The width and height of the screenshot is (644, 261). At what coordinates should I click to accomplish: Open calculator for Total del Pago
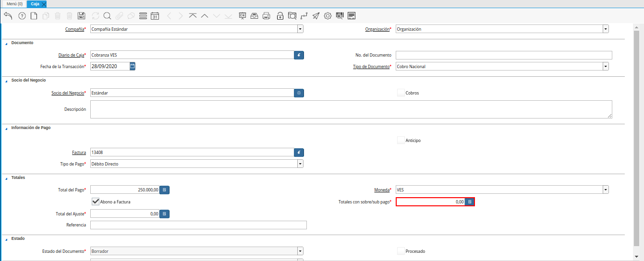click(164, 190)
